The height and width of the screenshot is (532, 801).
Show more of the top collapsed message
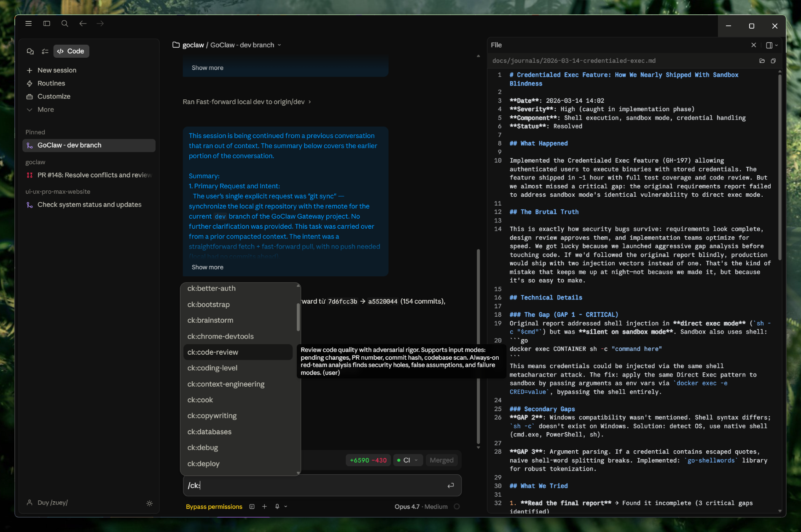point(207,68)
